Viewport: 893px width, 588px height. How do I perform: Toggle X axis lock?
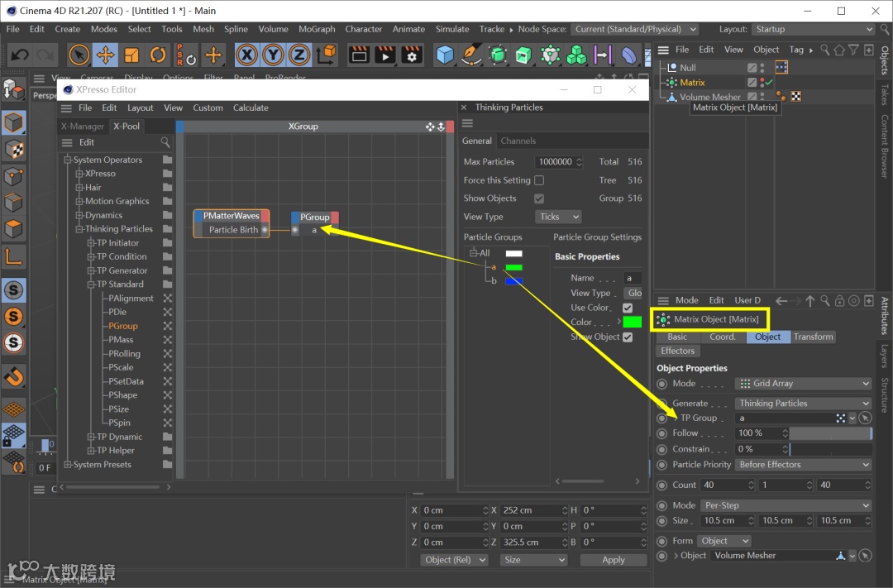pos(247,55)
